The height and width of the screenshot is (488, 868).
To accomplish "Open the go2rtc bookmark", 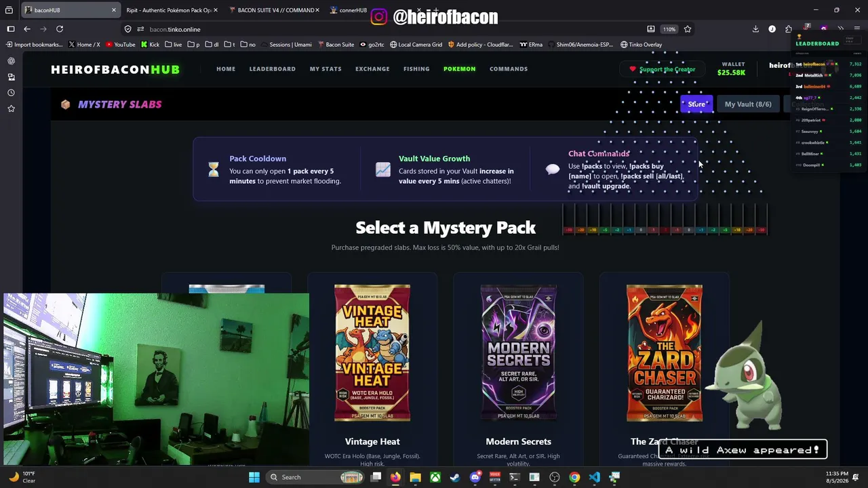I will (372, 45).
